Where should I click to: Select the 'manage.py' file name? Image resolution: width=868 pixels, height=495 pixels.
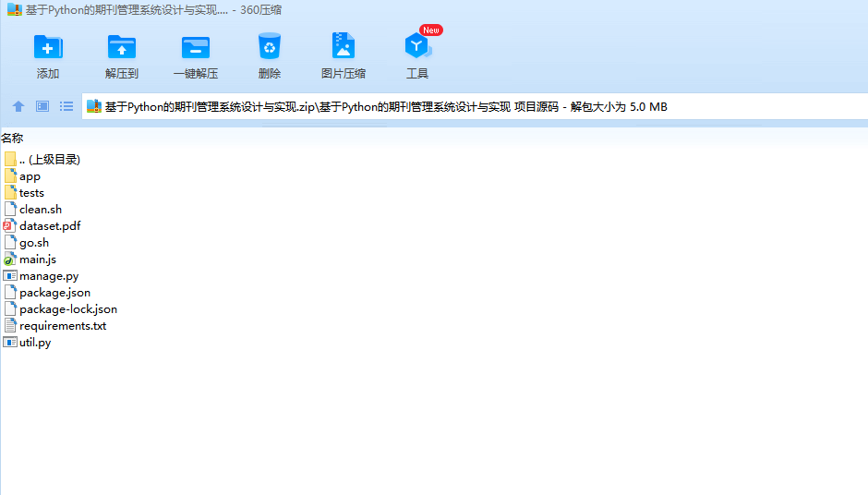(x=49, y=276)
